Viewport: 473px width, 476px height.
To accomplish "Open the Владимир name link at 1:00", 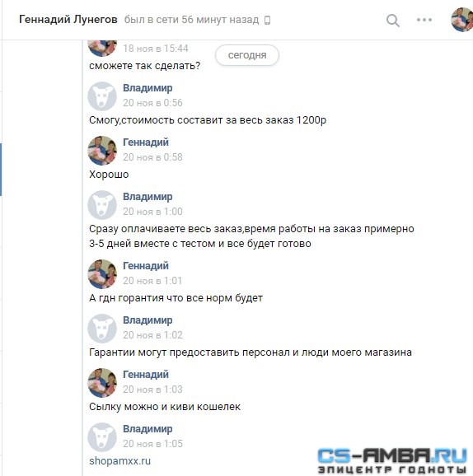I will (x=148, y=196).
